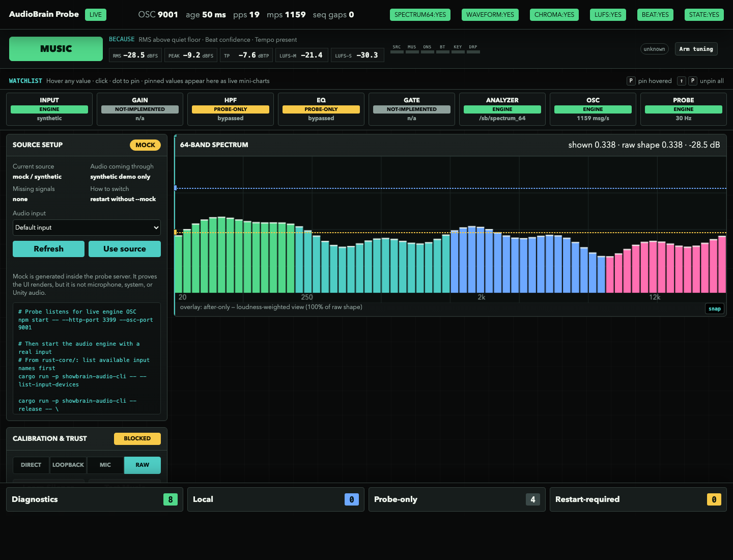This screenshot has width=733, height=560.
Task: Expand the Probe-only panel
Action: click(x=457, y=499)
